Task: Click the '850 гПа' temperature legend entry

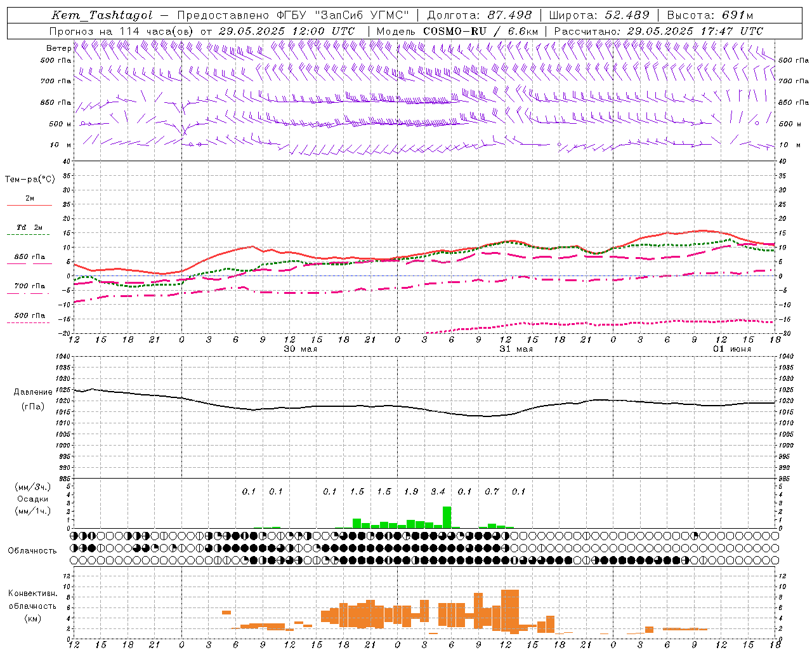Action: [29, 257]
